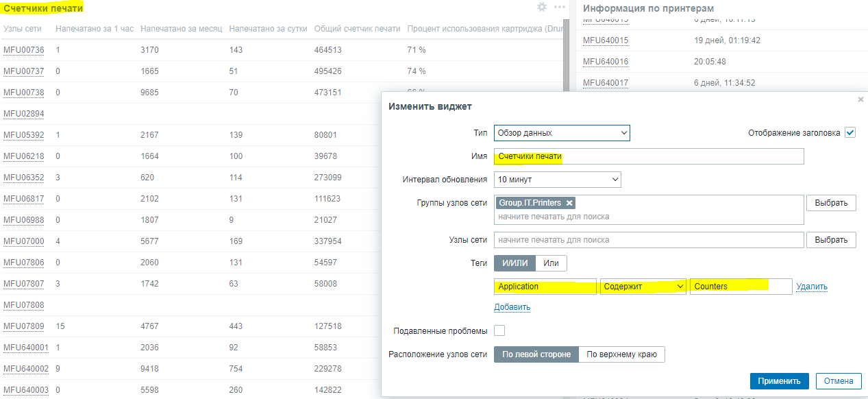
Task: Open host MFU06817 link
Action: [24, 199]
